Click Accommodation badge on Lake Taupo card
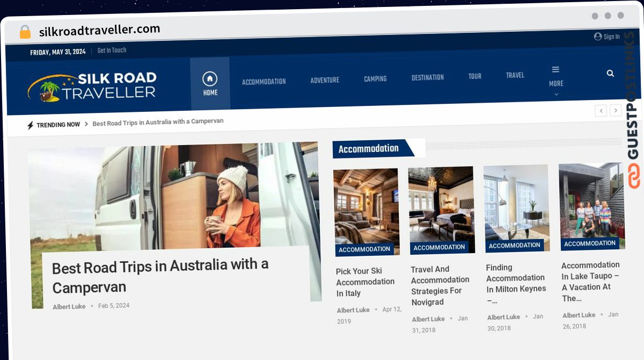The width and height of the screenshot is (644, 360). 590,243
